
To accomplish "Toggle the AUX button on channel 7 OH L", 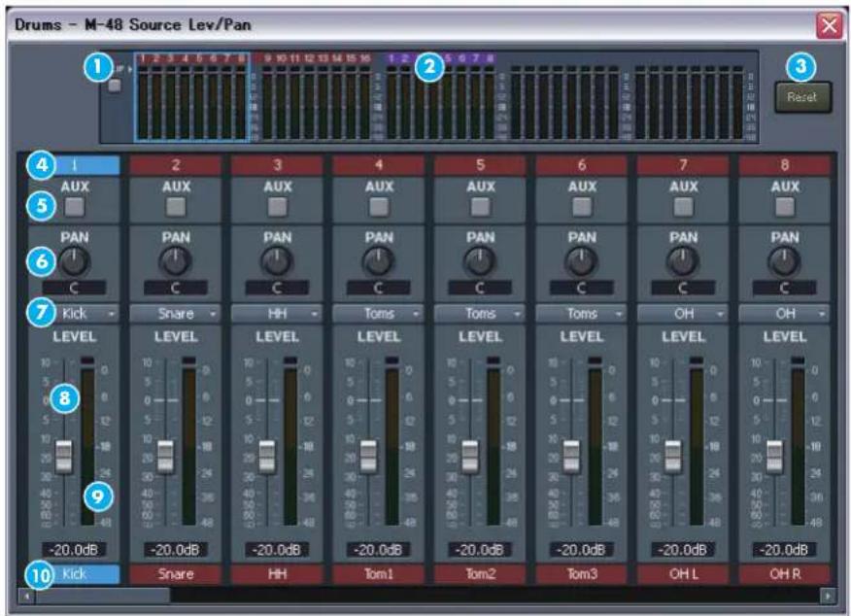I will [x=683, y=206].
